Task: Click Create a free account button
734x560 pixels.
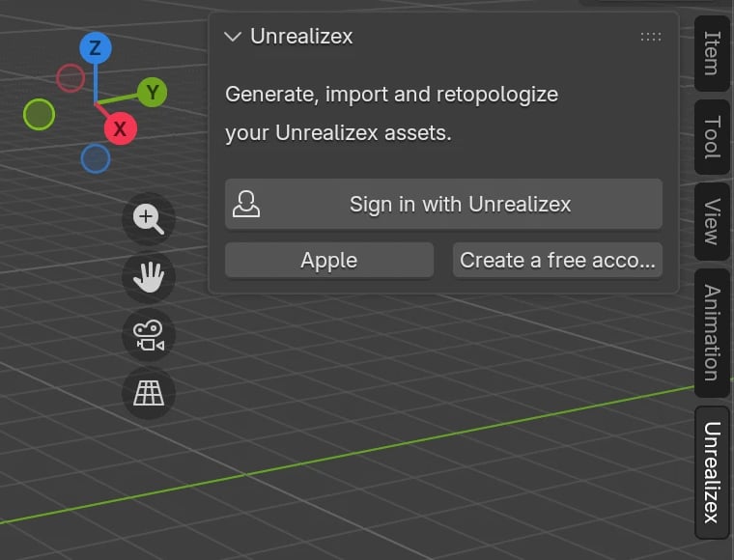Action: (x=557, y=260)
